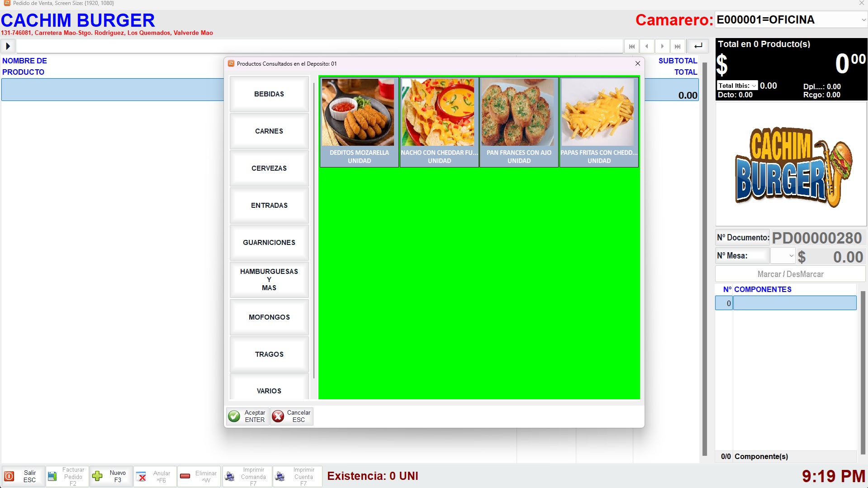Go to last record navigation arrow

pos(677,46)
